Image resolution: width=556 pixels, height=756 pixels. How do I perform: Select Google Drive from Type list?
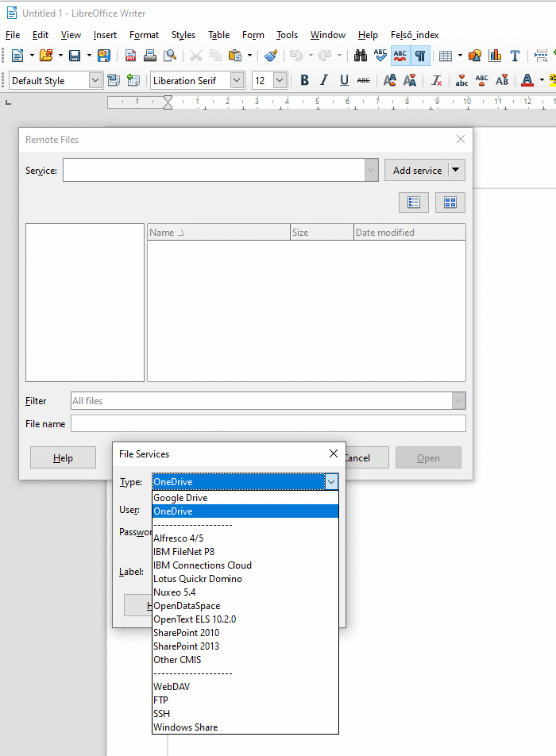pyautogui.click(x=180, y=498)
